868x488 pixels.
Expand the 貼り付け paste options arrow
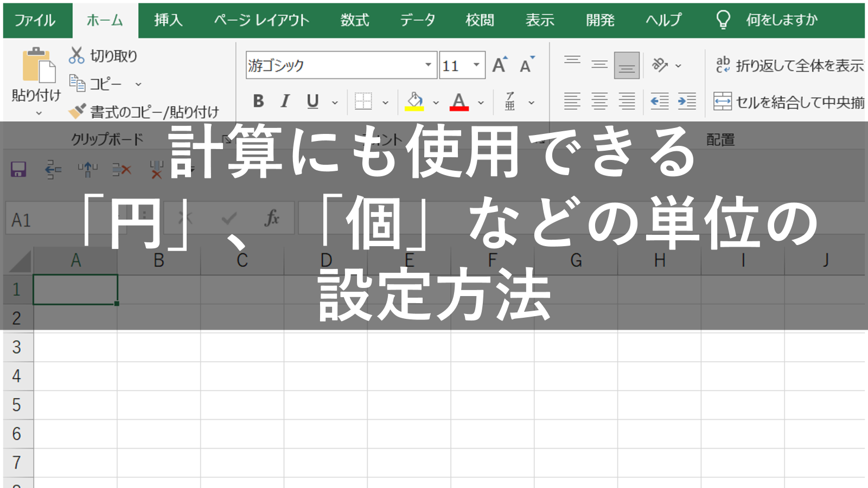[x=39, y=113]
